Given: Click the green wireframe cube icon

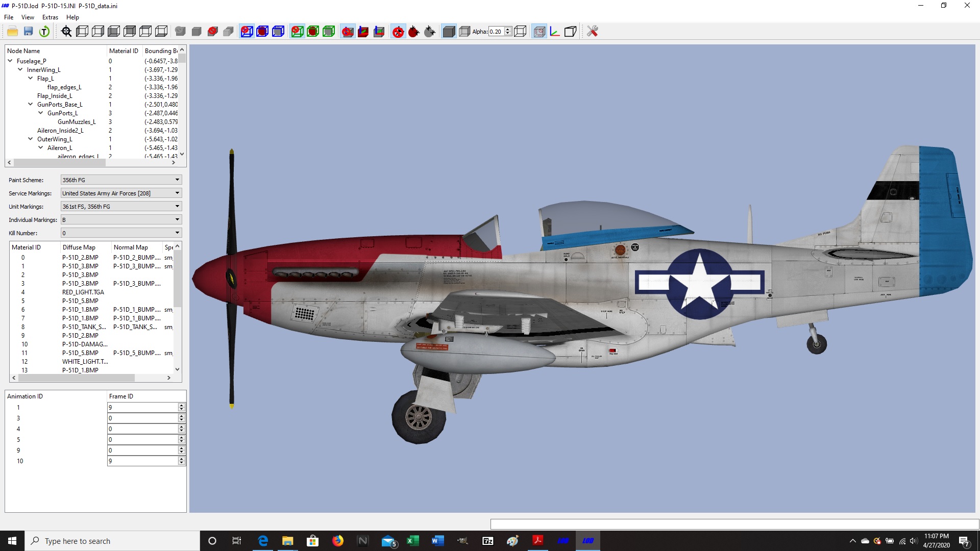Looking at the screenshot, I should pyautogui.click(x=329, y=32).
